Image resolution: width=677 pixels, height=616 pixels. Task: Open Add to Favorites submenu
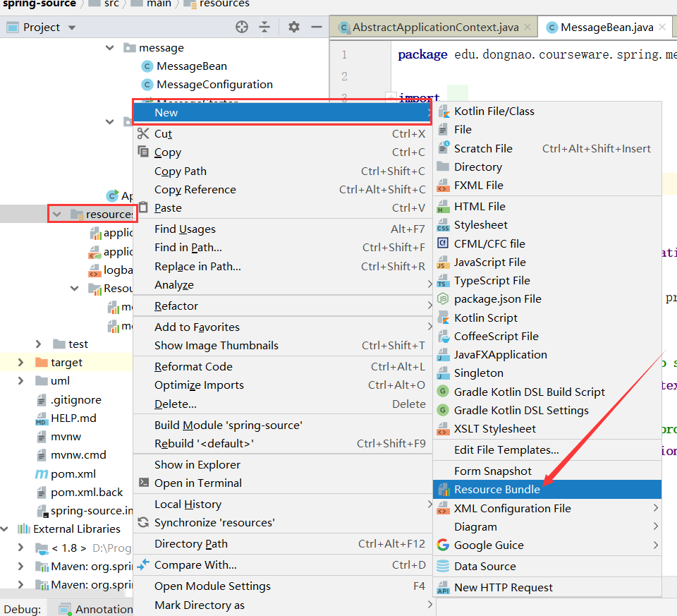point(283,327)
